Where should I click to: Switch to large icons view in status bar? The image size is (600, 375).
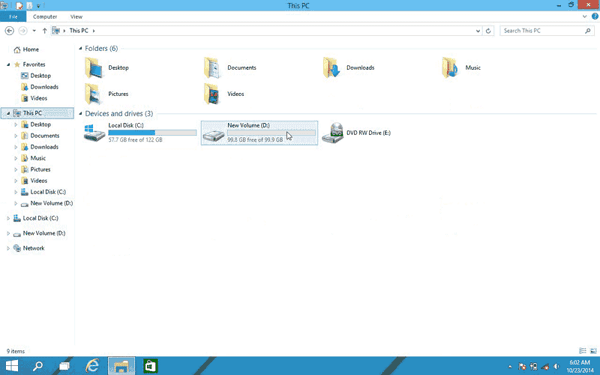pyautogui.click(x=593, y=351)
